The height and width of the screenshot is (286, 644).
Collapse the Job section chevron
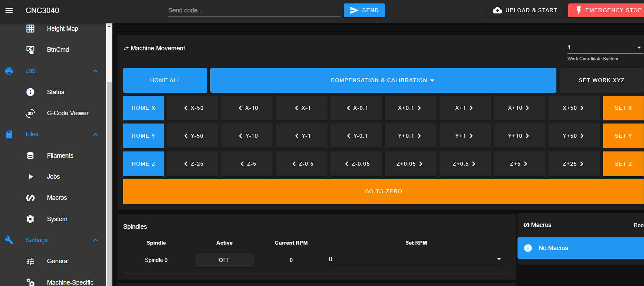coord(95,71)
